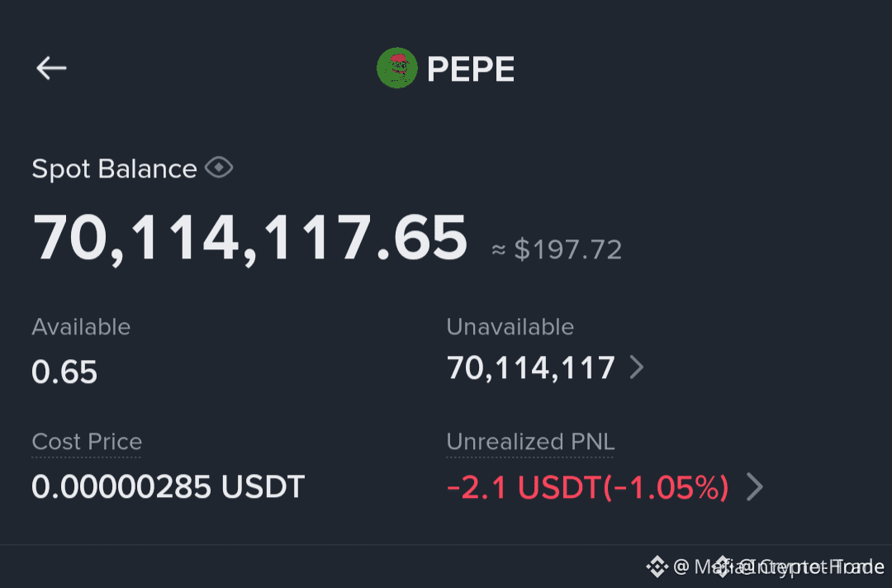Tap the -2.1 USDT(-1.05%) loss value
Screen dimensions: 892x588
tap(588, 487)
